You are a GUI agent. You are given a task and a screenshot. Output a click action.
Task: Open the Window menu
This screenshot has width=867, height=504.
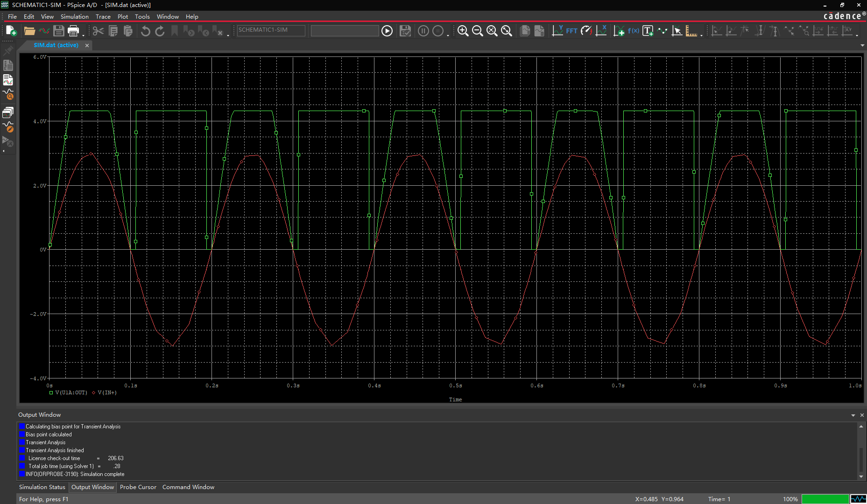point(168,16)
